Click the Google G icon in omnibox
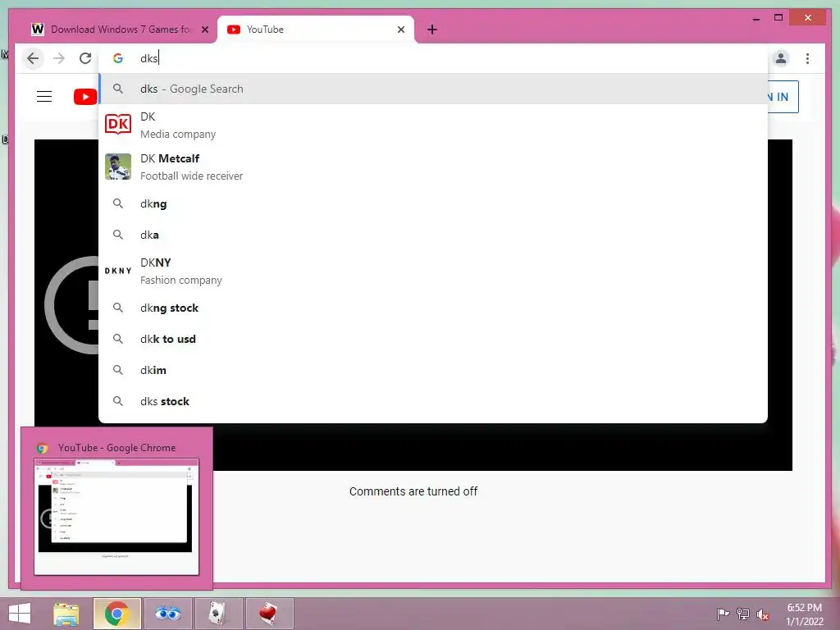Image resolution: width=840 pixels, height=630 pixels. coord(118,58)
